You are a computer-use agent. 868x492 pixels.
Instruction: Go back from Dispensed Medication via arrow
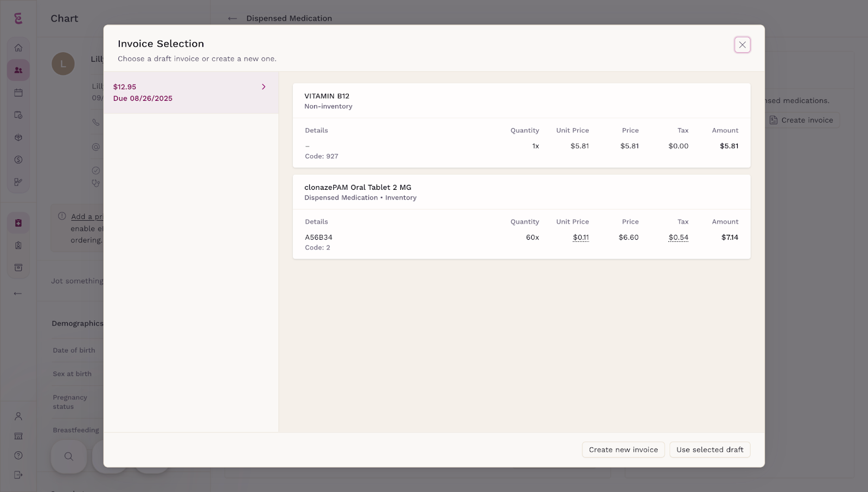233,18
